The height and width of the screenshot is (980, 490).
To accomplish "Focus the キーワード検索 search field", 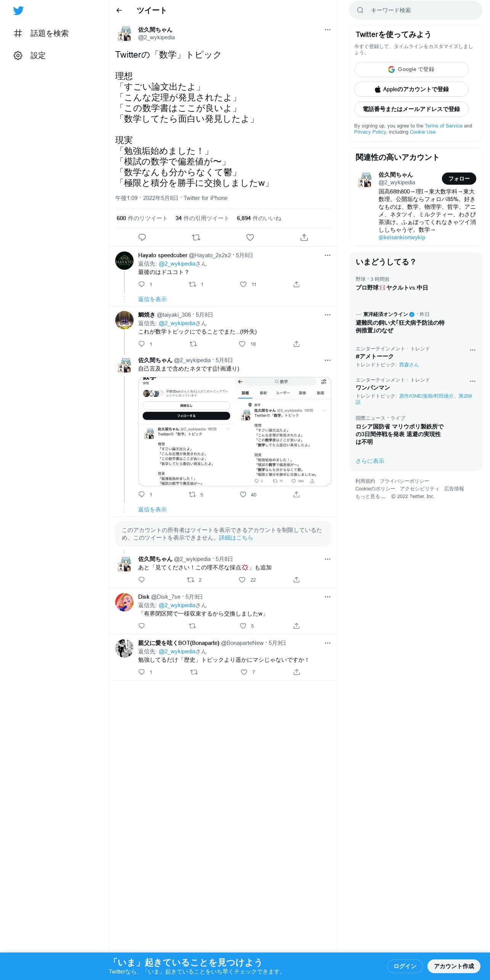I will click(x=416, y=10).
